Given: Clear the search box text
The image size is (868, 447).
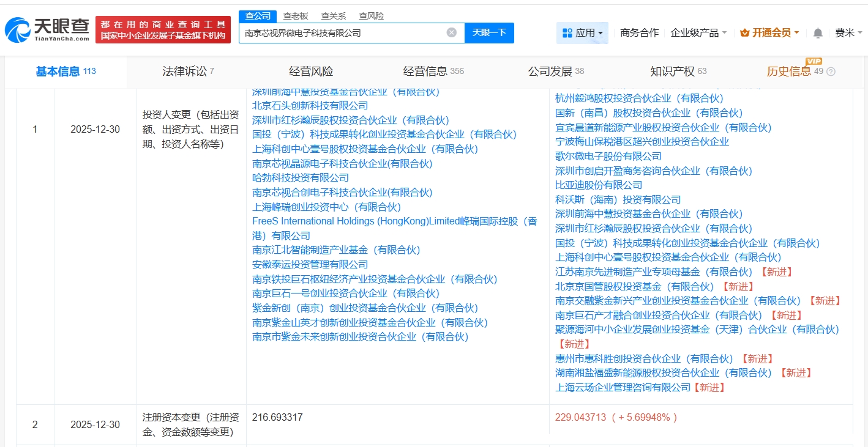Looking at the screenshot, I should (x=451, y=33).
